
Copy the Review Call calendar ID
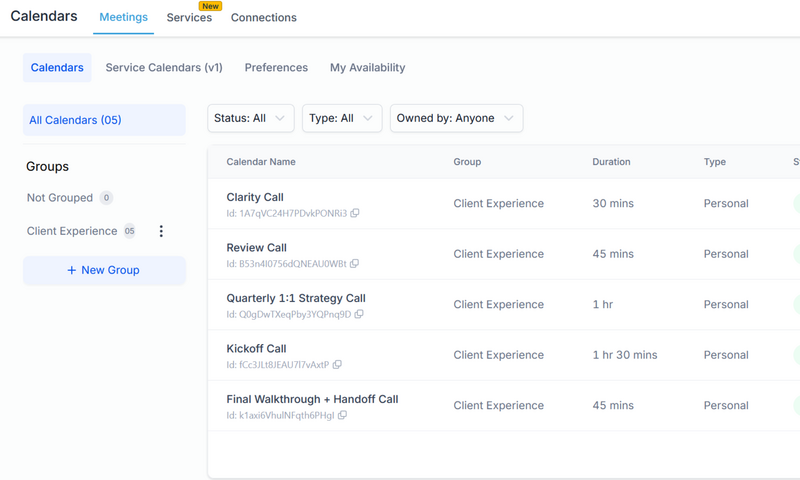354,264
